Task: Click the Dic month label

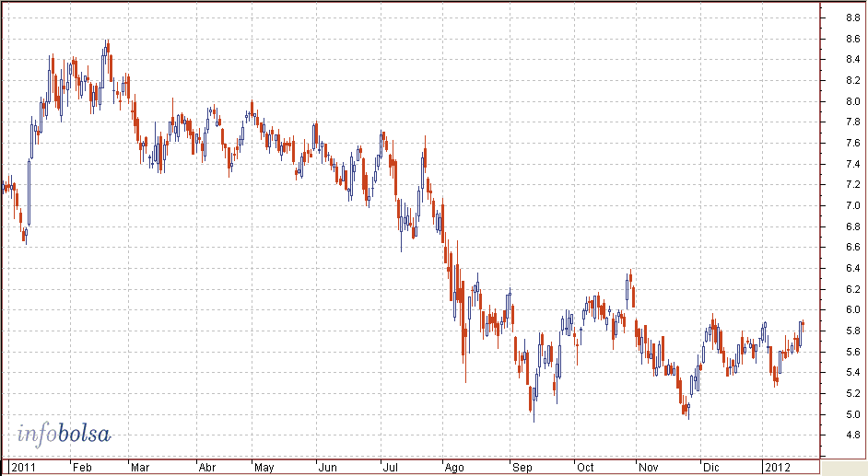Action: [x=711, y=468]
